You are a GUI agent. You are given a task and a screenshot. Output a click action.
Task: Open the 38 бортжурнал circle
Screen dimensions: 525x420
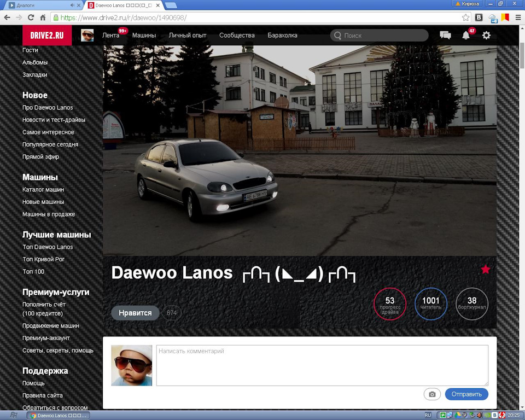pyautogui.click(x=472, y=304)
